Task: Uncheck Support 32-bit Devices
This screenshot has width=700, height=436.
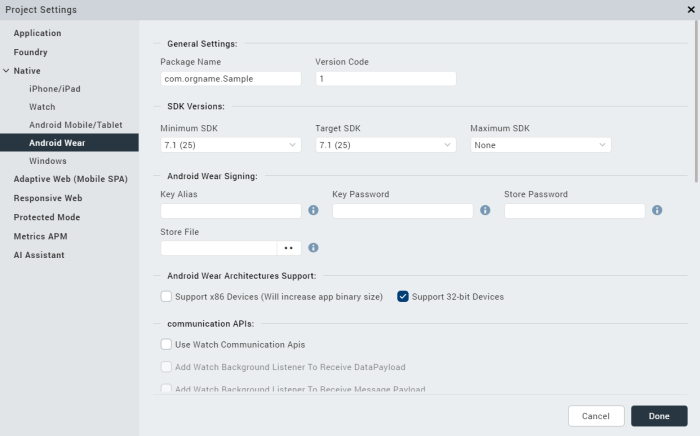Action: point(403,296)
